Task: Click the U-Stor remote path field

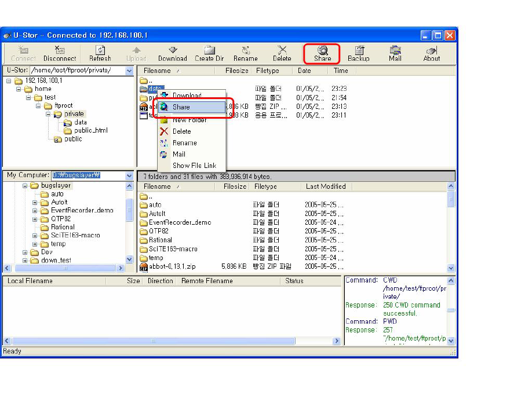Action: coord(78,71)
